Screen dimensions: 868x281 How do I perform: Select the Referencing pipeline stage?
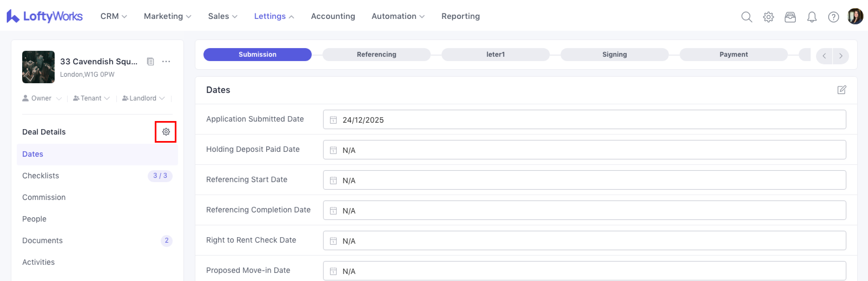pyautogui.click(x=376, y=55)
